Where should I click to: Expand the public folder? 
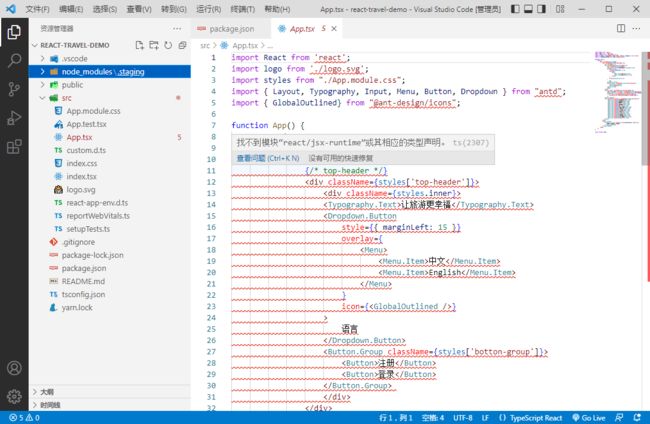[42, 85]
